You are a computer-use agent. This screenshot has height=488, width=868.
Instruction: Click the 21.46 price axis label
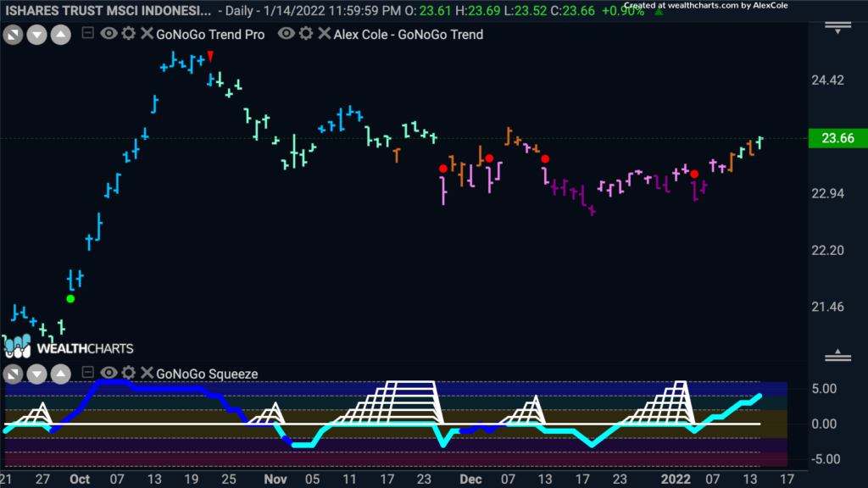pos(827,307)
